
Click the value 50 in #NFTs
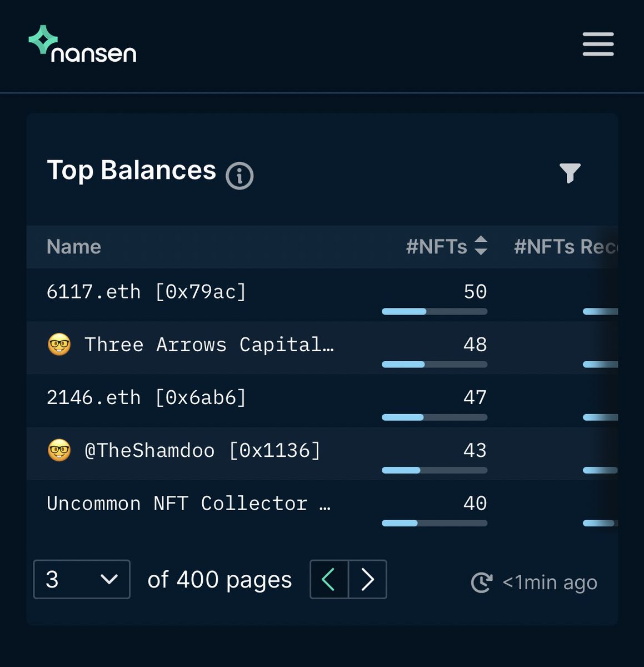click(475, 291)
